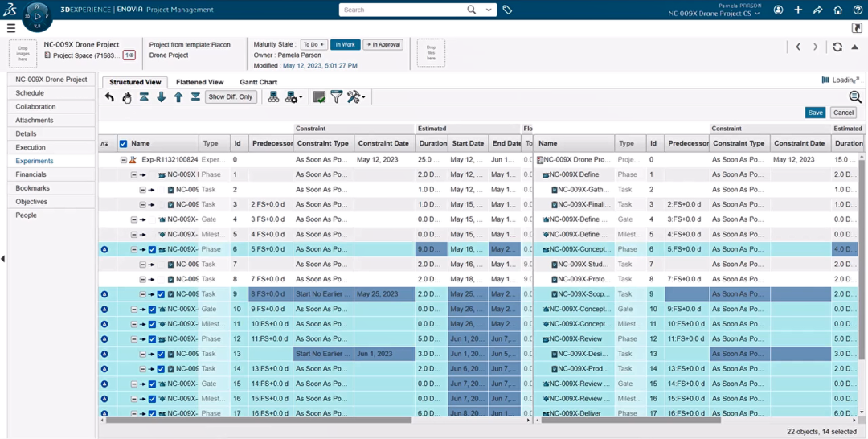Screen dimensions: 868x439
Task: Go to previous difference up-arrow icon
Action: pos(178,96)
